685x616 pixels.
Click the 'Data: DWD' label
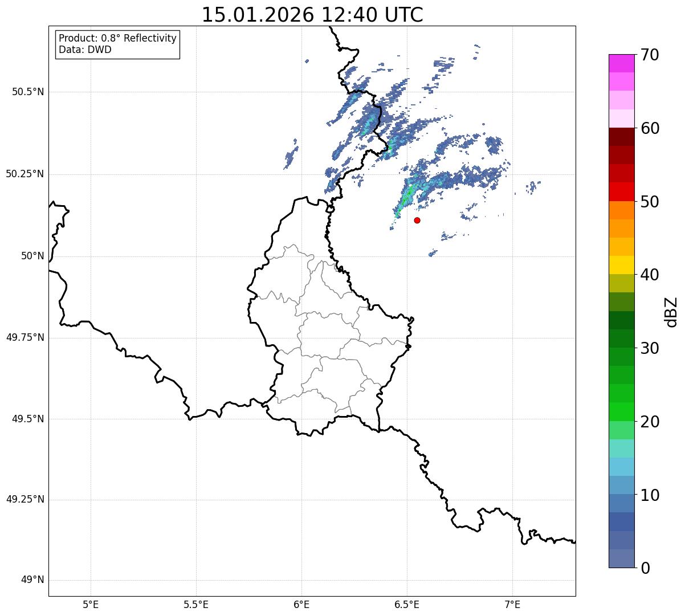85,50
